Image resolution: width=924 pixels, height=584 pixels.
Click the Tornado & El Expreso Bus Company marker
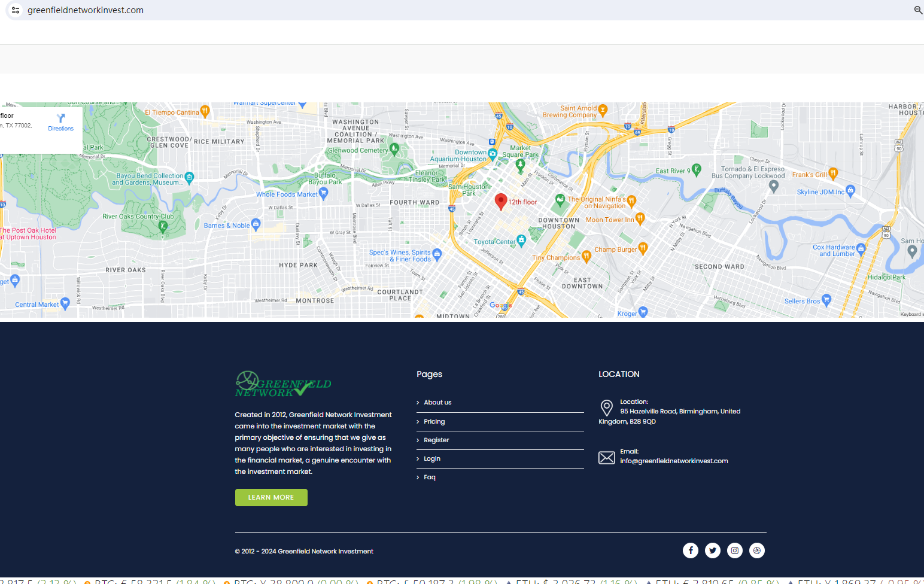coord(774,186)
